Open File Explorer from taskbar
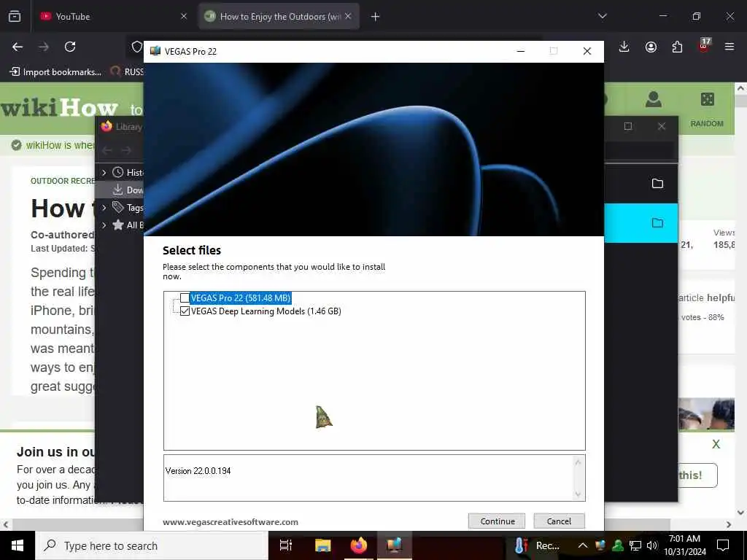This screenshot has height=560, width=747. coord(322,545)
